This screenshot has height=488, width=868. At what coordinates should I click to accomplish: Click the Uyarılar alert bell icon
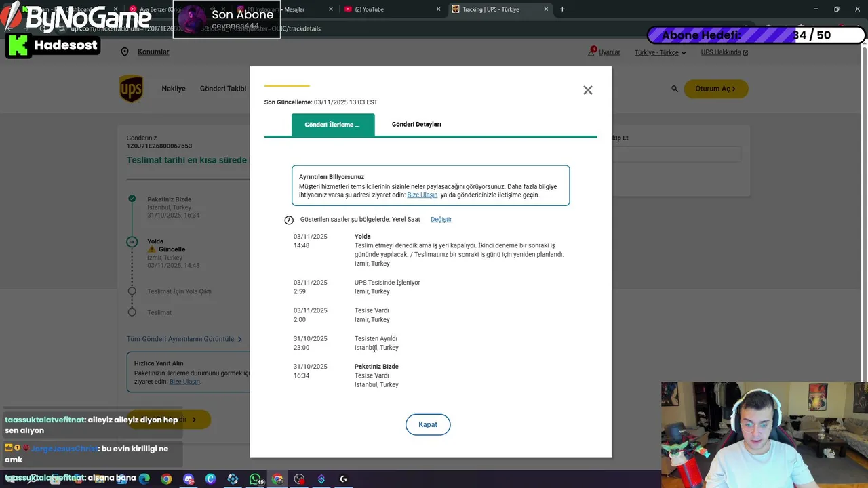pyautogui.click(x=592, y=52)
